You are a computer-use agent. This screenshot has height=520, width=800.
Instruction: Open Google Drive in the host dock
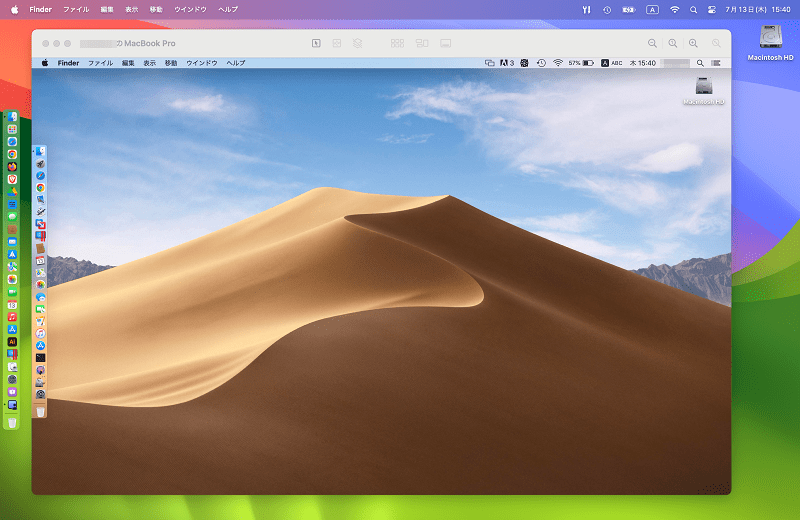click(x=12, y=191)
